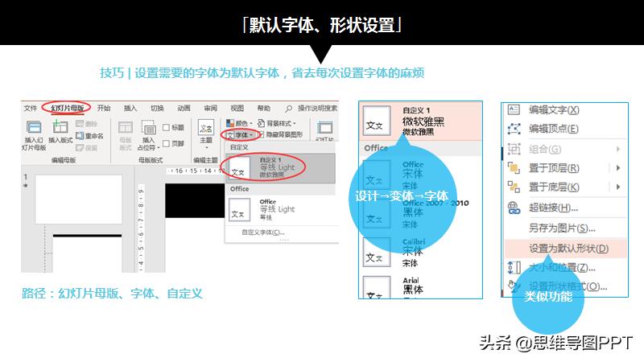The image size is (644, 362).
Task: Switch to the 幻灯片母版 tab
Action: point(68,108)
